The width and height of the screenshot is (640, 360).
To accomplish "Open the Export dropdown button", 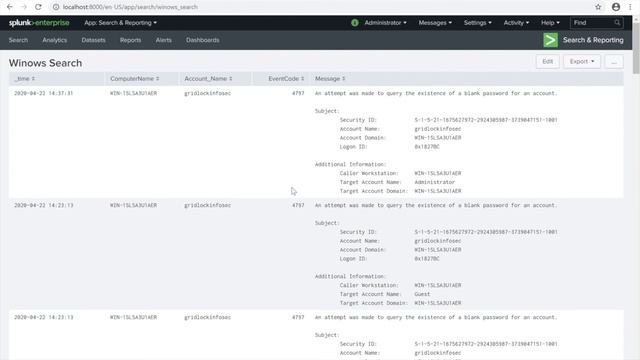I will [582, 62].
